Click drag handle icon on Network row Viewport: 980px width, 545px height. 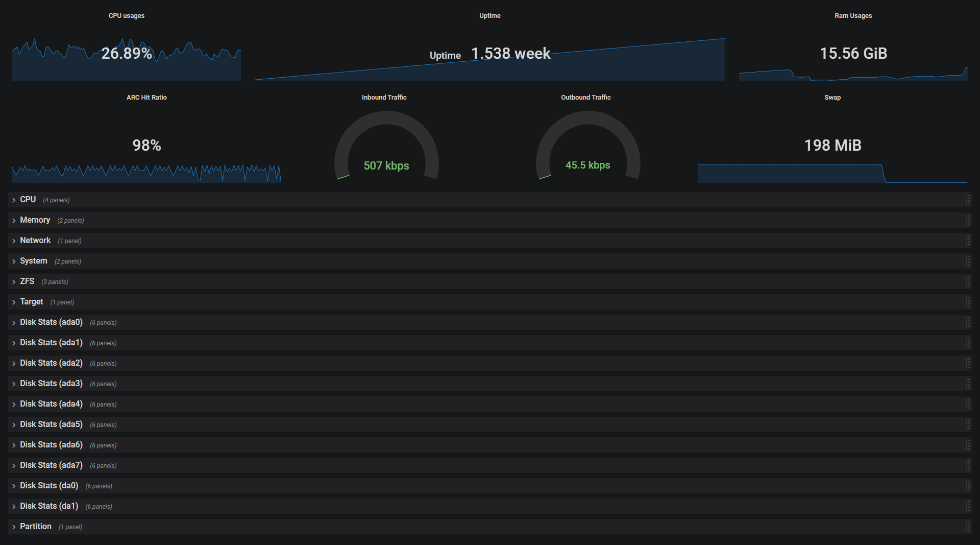(x=967, y=241)
